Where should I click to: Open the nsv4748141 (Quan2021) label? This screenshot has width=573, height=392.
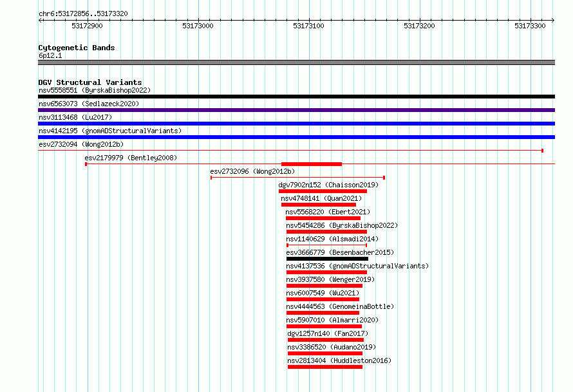pyautogui.click(x=321, y=198)
